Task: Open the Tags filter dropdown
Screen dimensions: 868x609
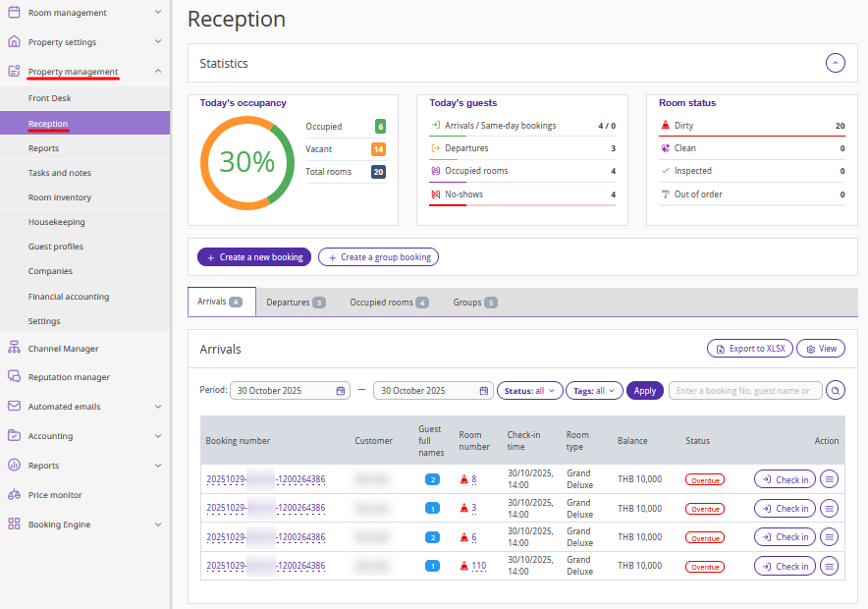Action: [x=593, y=390]
